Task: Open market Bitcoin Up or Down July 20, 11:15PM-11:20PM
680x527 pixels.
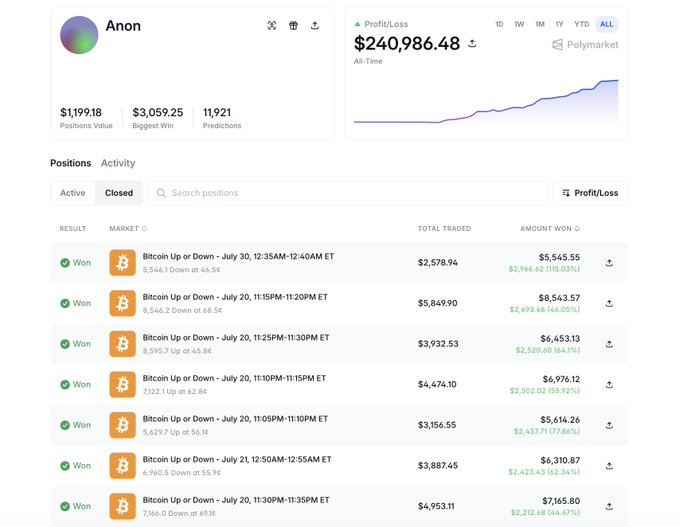Action: [235, 297]
